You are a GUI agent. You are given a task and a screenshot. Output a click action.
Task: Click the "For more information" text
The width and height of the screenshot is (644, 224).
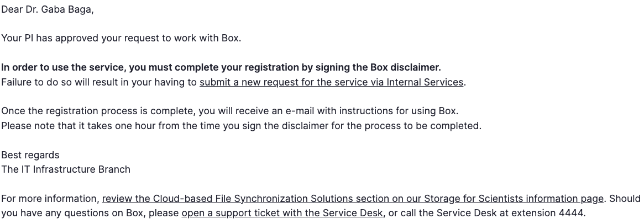[x=50, y=199]
